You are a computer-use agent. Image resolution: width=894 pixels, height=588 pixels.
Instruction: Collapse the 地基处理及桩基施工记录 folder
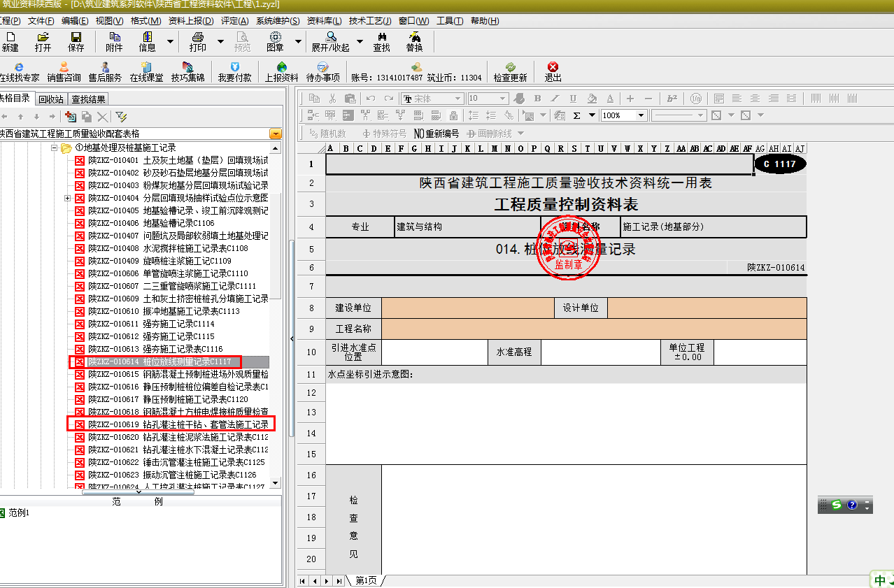55,148
